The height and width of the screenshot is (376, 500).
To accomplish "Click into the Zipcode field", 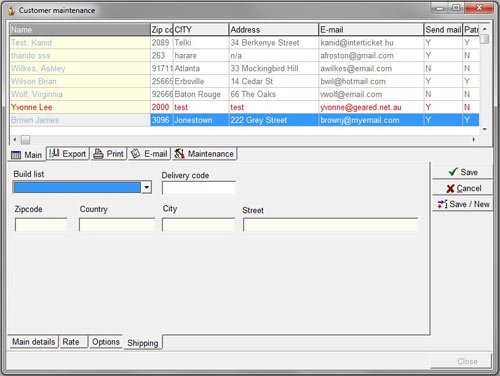I will point(41,225).
